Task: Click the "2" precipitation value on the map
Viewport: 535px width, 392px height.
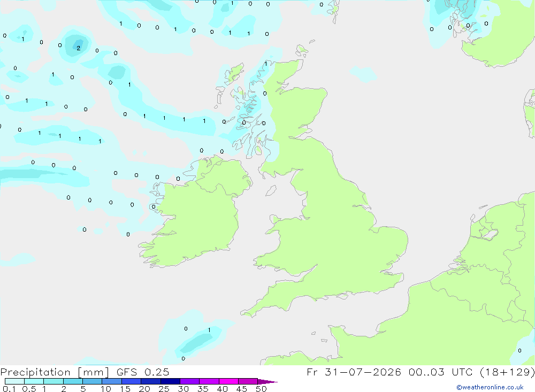Action: point(79,48)
